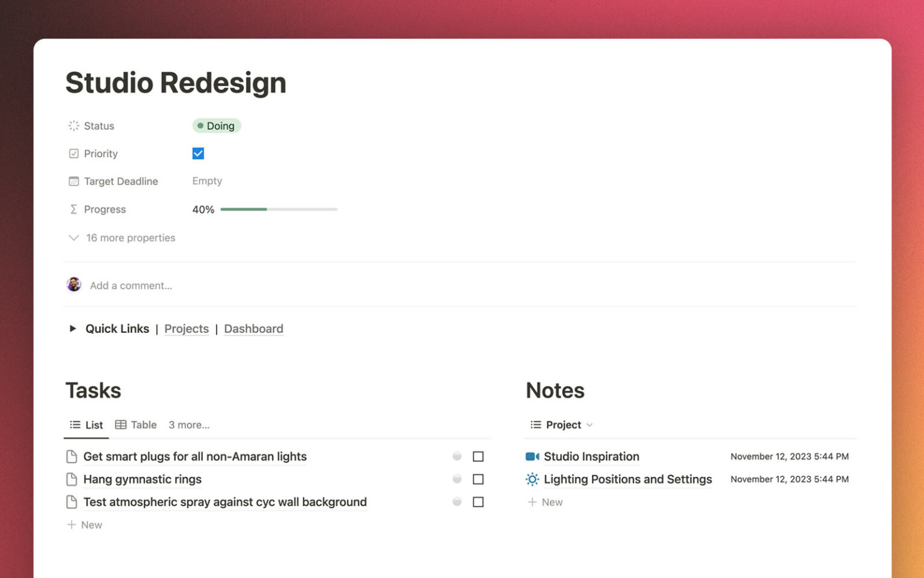
Task: Show the 3 more views menu
Action: [x=189, y=424]
